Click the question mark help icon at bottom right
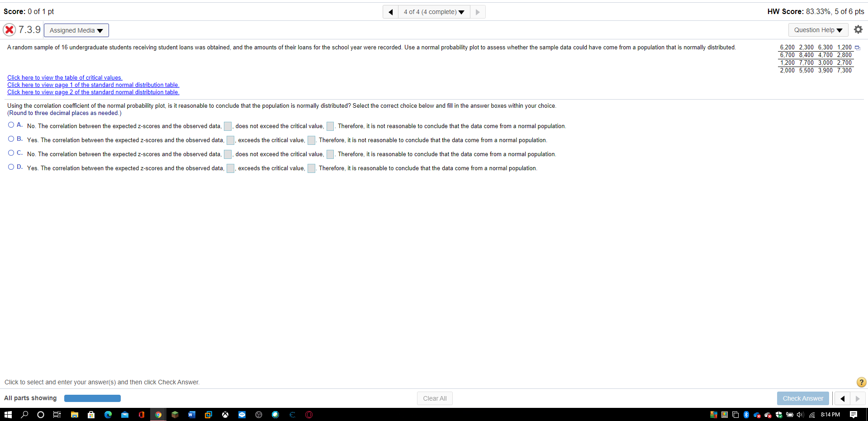The height and width of the screenshot is (421, 868). (861, 382)
